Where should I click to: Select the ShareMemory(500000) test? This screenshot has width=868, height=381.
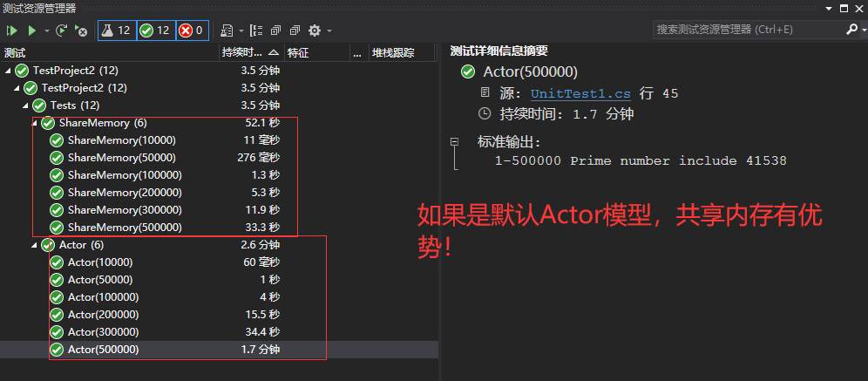point(219,228)
